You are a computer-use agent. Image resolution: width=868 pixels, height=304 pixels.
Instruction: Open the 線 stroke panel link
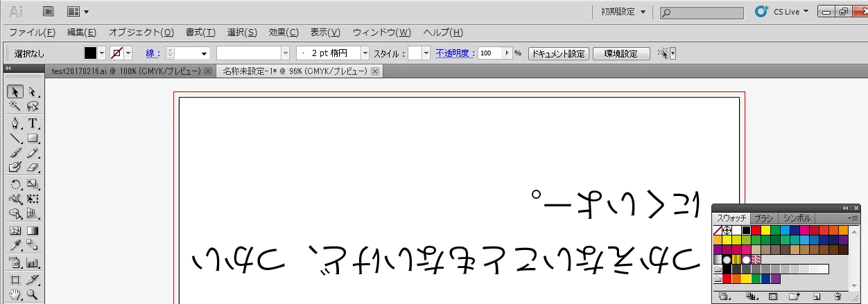[153, 53]
